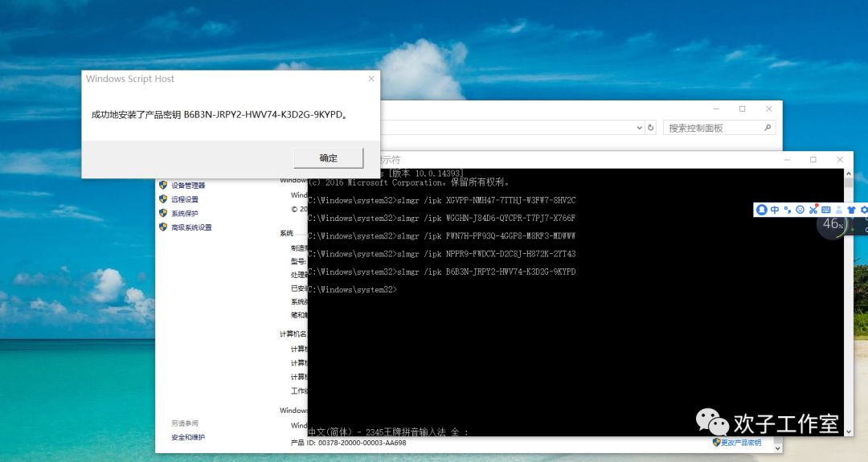The image size is (868, 462).
Task: Click the 确定 button in Windows Script Host
Action: 328,157
